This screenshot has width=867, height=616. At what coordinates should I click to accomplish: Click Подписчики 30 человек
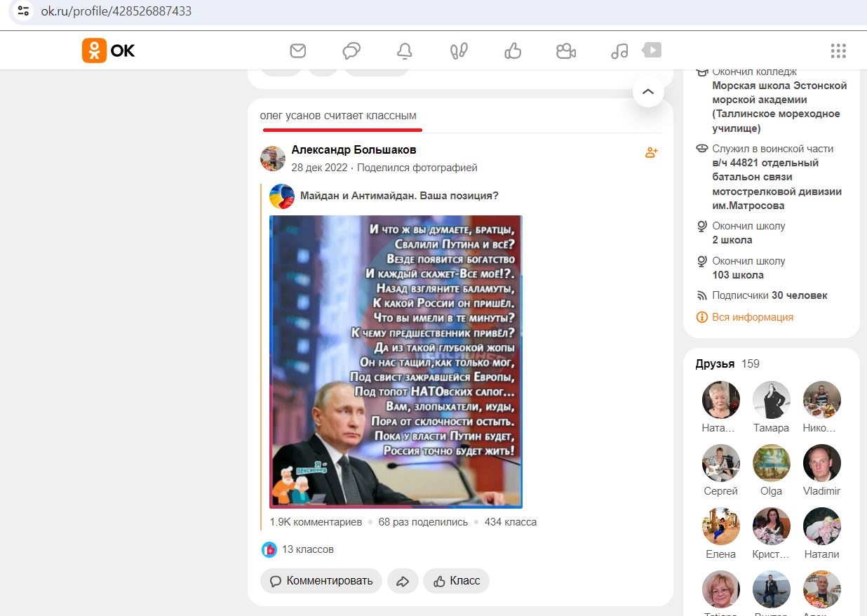click(x=769, y=295)
